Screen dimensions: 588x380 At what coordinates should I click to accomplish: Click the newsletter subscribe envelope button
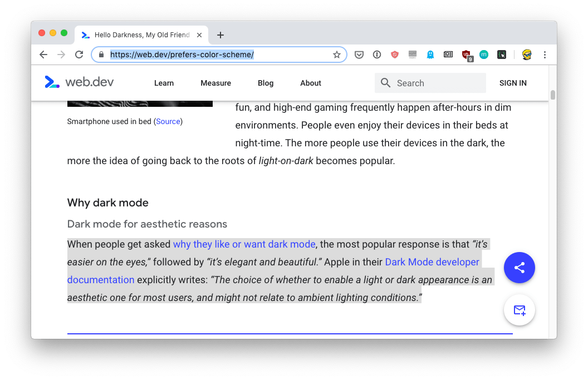[x=519, y=310]
